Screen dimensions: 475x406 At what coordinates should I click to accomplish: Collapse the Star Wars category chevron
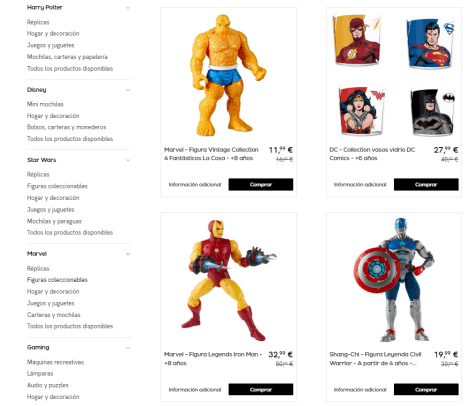(128, 160)
